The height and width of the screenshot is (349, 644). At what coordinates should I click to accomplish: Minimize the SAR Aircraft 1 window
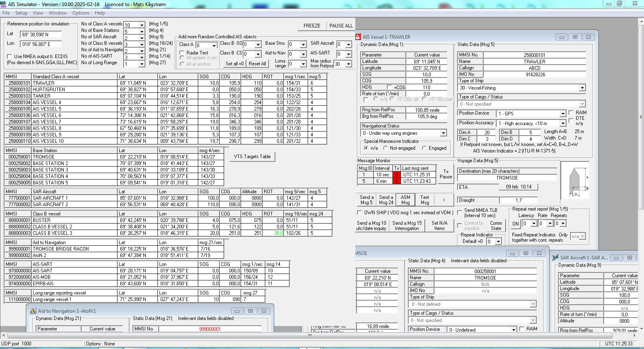[x=616, y=257]
